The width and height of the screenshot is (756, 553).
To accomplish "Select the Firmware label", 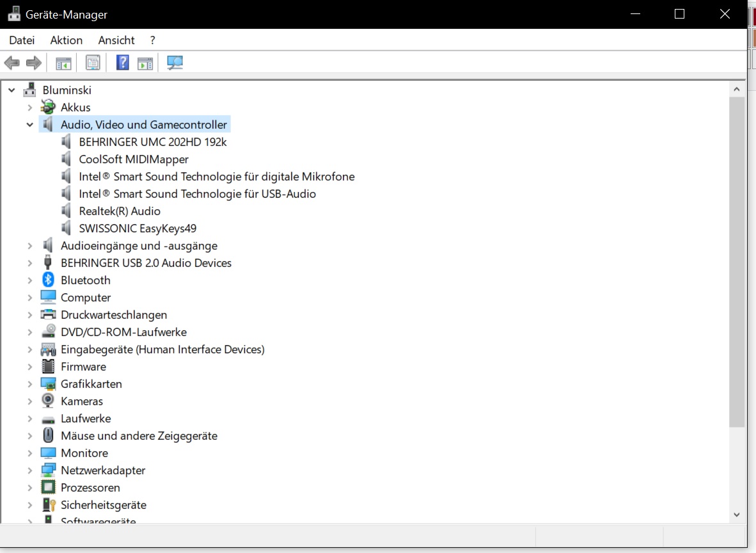I will (83, 367).
